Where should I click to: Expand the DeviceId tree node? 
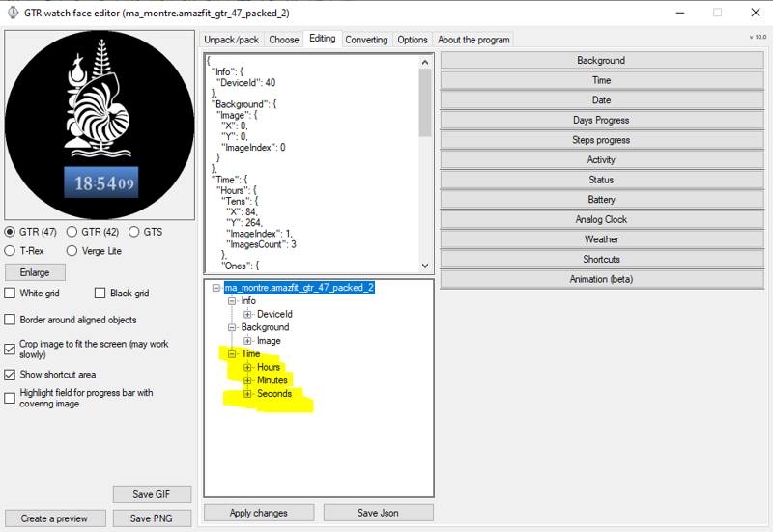pos(247,314)
